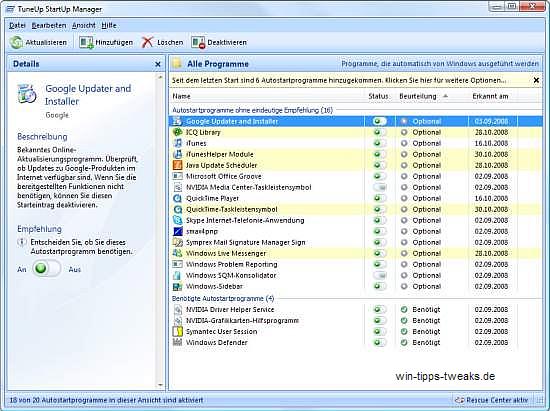Screen dimensions: 550x411
Task: Dismiss the yellow notification bar
Action: click(536, 80)
